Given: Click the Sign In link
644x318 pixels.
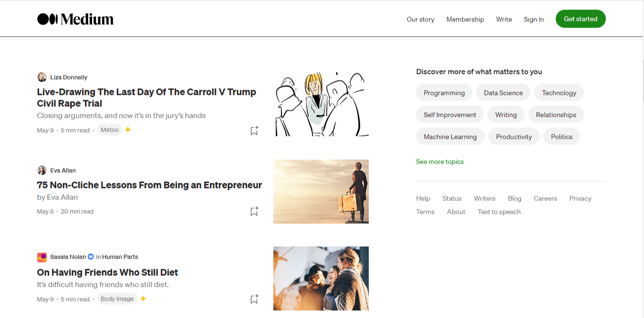Looking at the screenshot, I should pos(533,20).
